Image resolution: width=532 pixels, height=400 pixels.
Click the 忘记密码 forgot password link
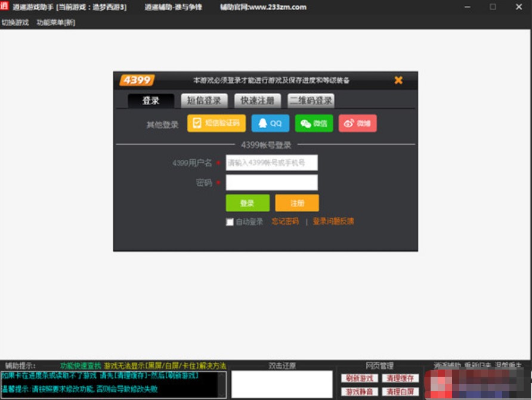(x=284, y=222)
